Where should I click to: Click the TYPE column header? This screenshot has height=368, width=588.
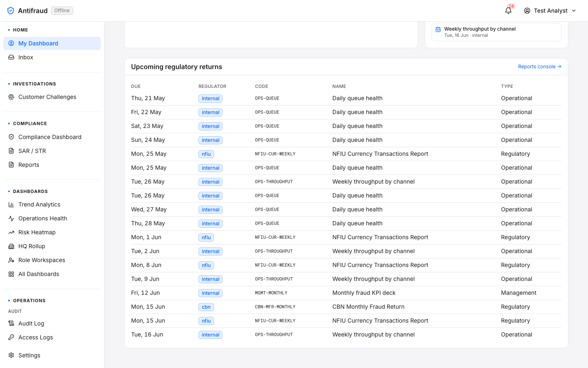[x=507, y=86]
